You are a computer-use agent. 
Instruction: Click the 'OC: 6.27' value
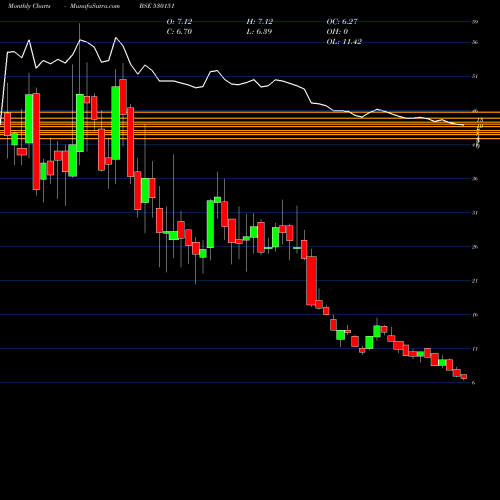click(342, 22)
